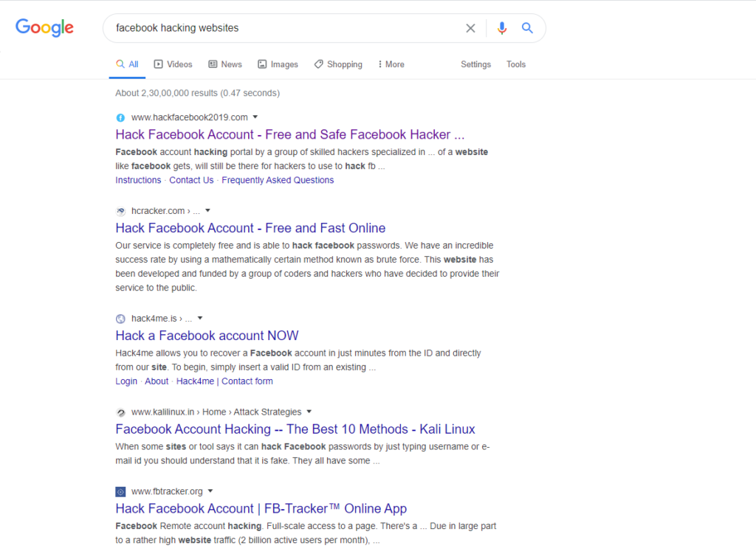Open the 'Hack4me | Contact form' sitelink
Screen dimensions: 756x554
point(224,381)
